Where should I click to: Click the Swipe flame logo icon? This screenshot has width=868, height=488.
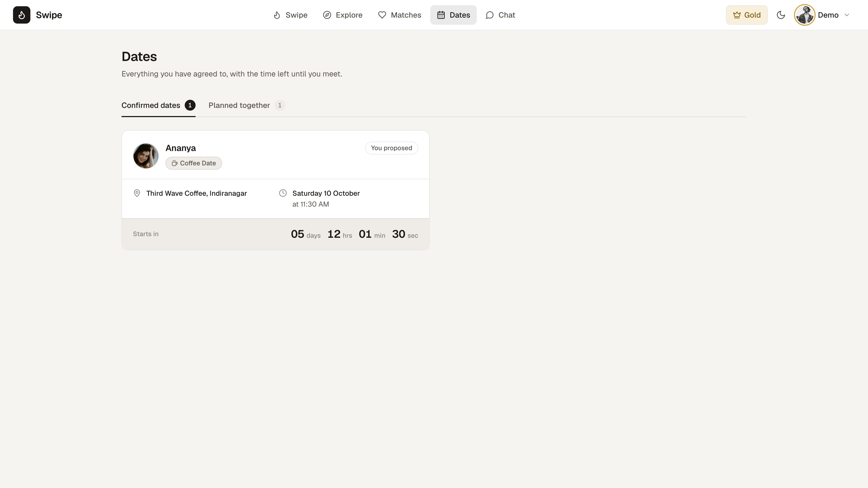(x=22, y=15)
